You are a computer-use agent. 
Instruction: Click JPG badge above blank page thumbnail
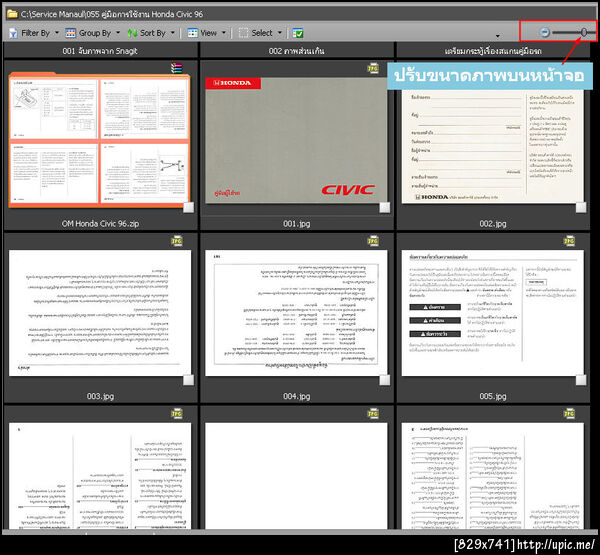[x=373, y=413]
